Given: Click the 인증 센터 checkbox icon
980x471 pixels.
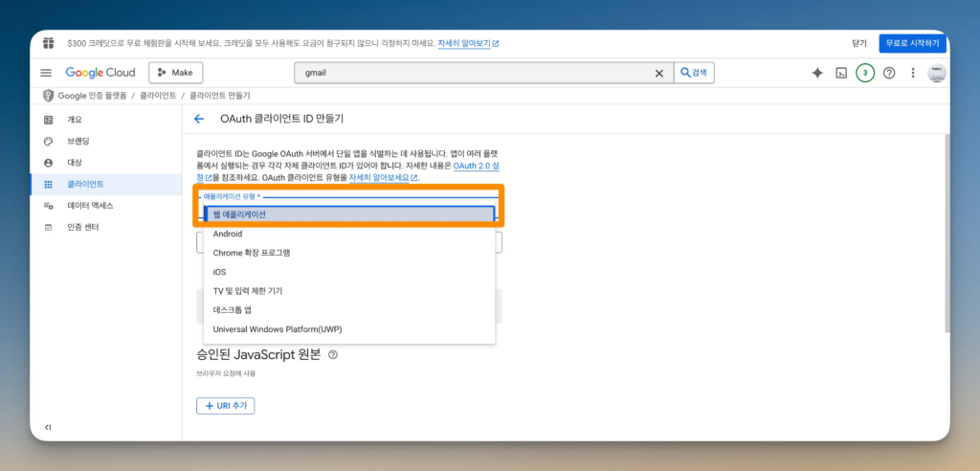Looking at the screenshot, I should (48, 228).
